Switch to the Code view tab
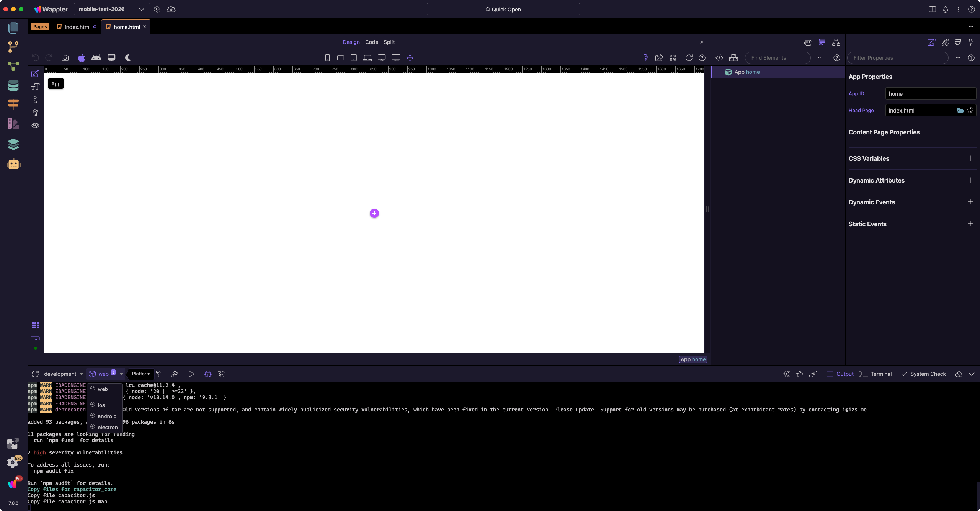 371,42
